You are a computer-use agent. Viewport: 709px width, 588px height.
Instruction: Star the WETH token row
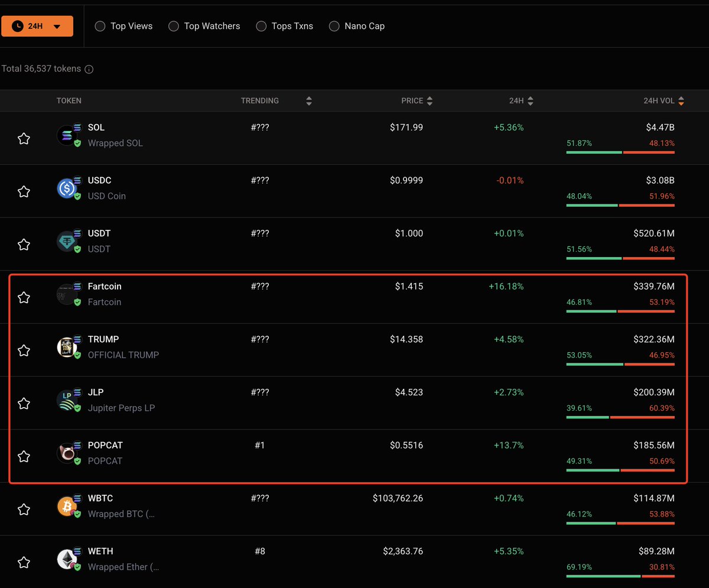(24, 563)
